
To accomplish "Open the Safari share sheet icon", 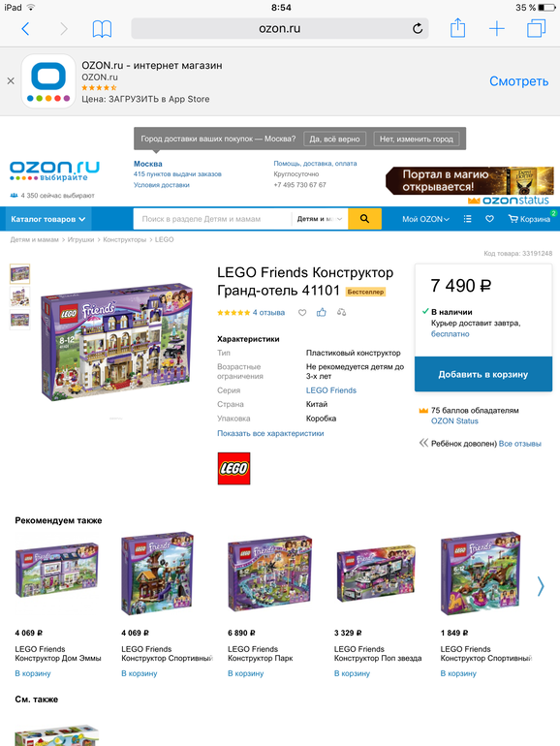I will point(457,27).
